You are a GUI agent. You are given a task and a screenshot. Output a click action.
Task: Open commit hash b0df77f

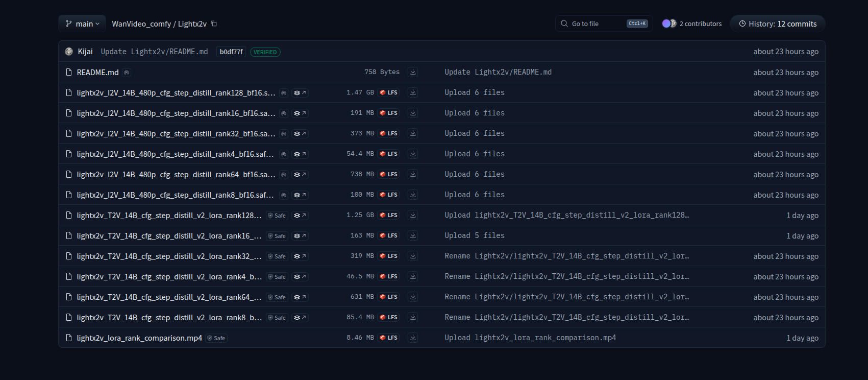[231, 52]
